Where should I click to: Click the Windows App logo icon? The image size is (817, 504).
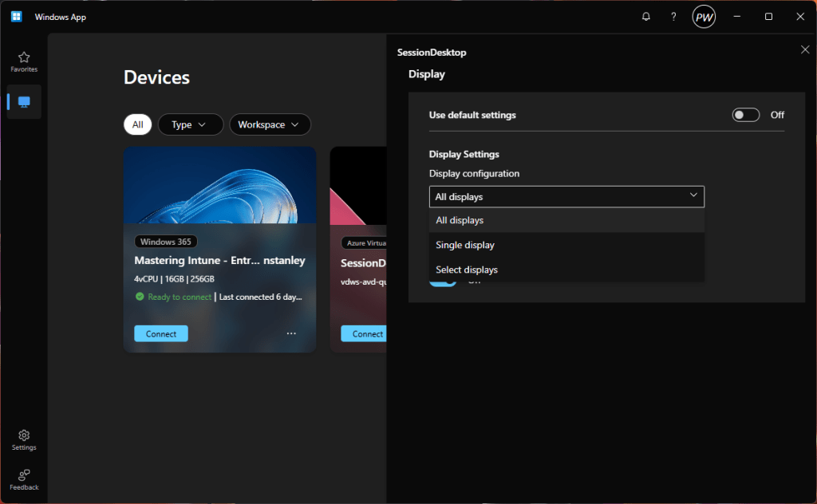[16, 17]
